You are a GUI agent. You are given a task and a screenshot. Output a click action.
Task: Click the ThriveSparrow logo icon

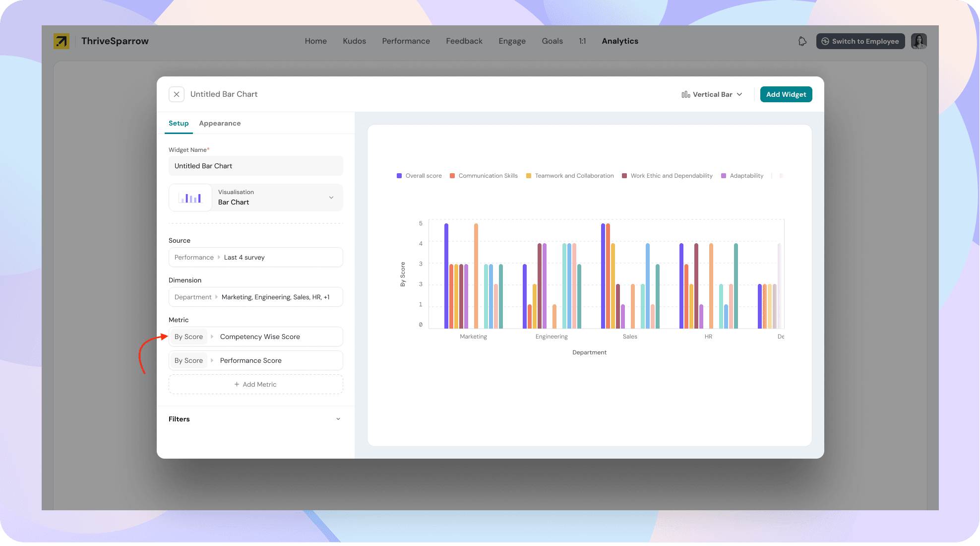(61, 41)
